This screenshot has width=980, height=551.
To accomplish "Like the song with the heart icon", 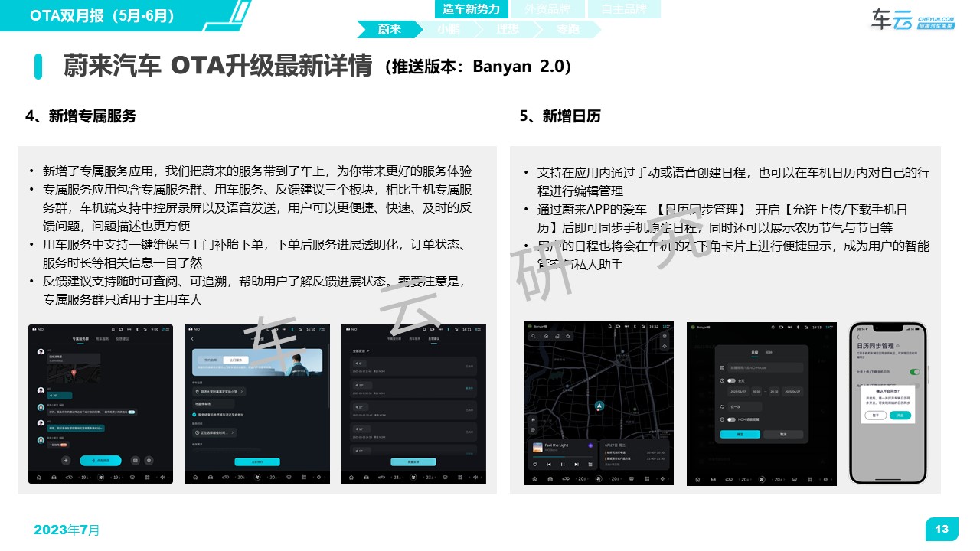I will coord(534,463).
